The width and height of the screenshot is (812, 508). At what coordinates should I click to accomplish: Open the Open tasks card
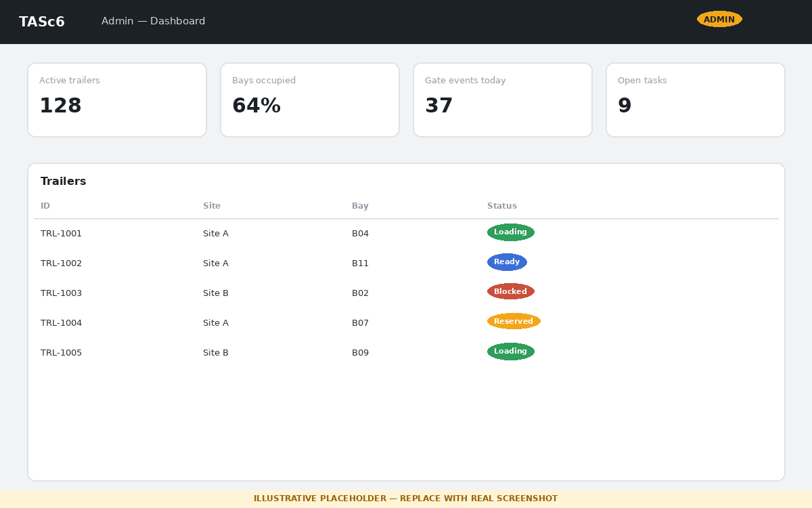click(x=696, y=100)
